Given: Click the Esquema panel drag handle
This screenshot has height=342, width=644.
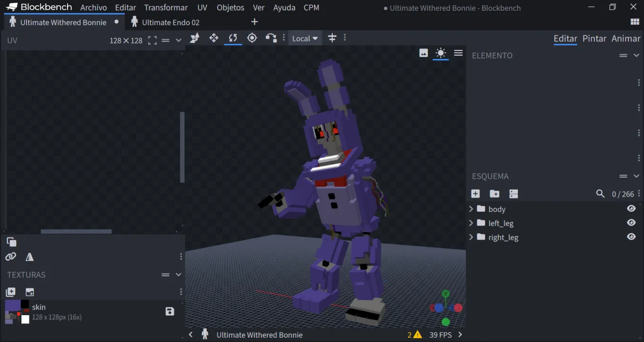Looking at the screenshot, I should [x=623, y=176].
